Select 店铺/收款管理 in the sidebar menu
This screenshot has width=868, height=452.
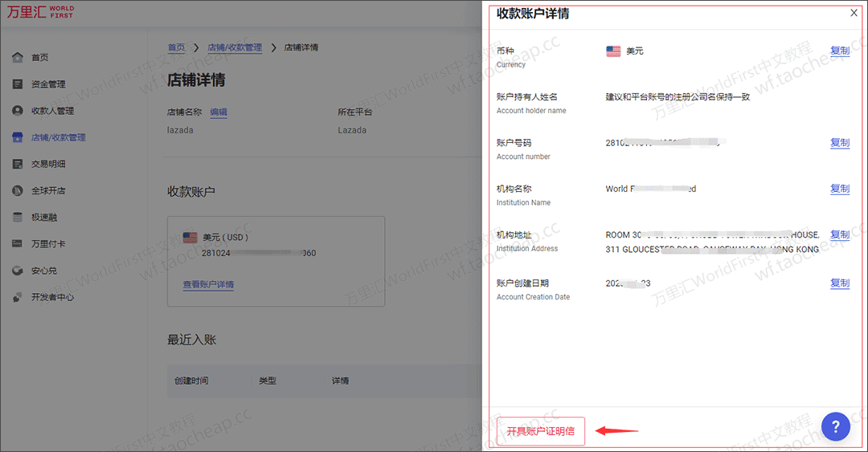(x=58, y=137)
